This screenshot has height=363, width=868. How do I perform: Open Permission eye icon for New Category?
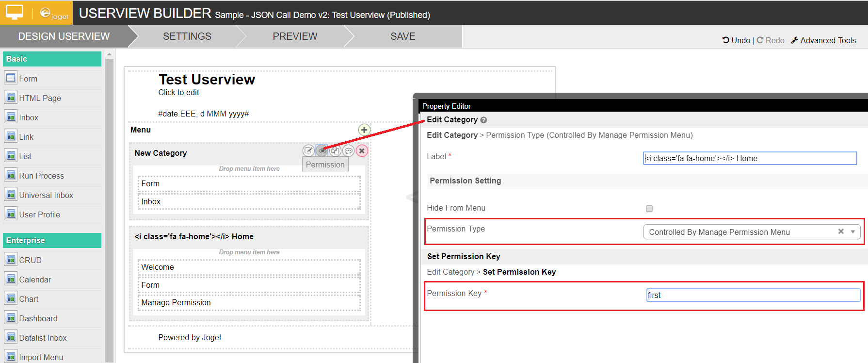[321, 150]
